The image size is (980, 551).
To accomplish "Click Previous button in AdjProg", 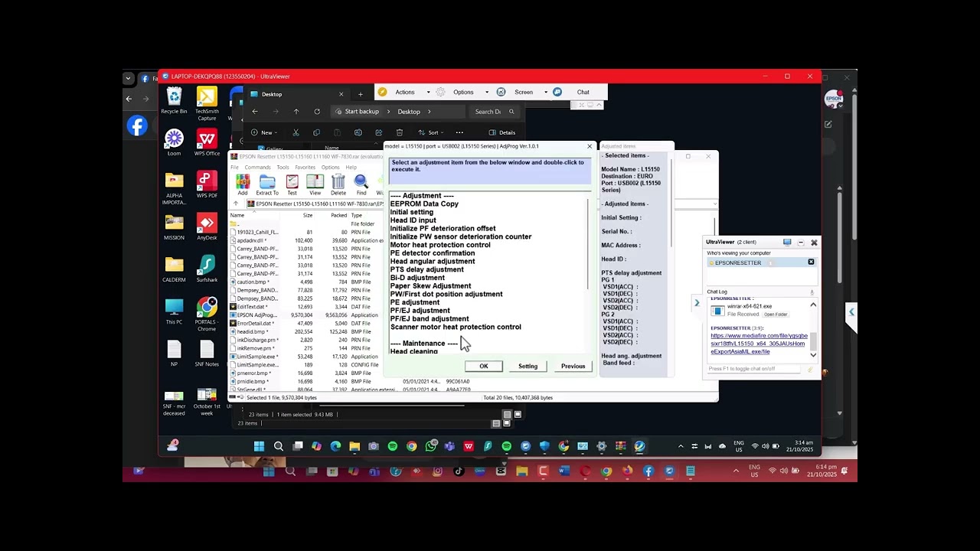I will (x=573, y=366).
